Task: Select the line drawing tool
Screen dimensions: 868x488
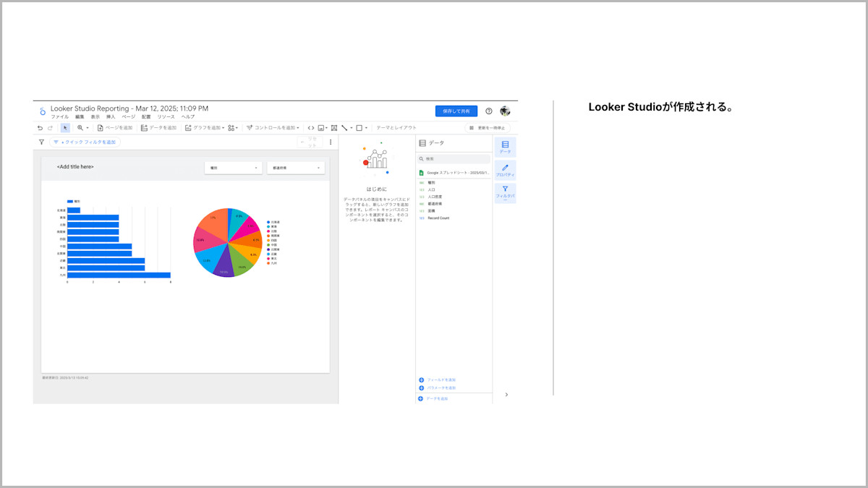Action: (x=344, y=128)
